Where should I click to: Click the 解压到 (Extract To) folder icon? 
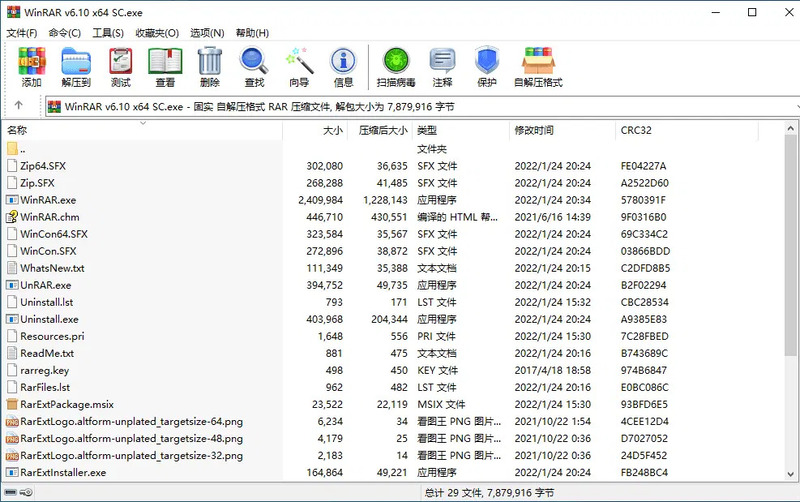[76, 61]
